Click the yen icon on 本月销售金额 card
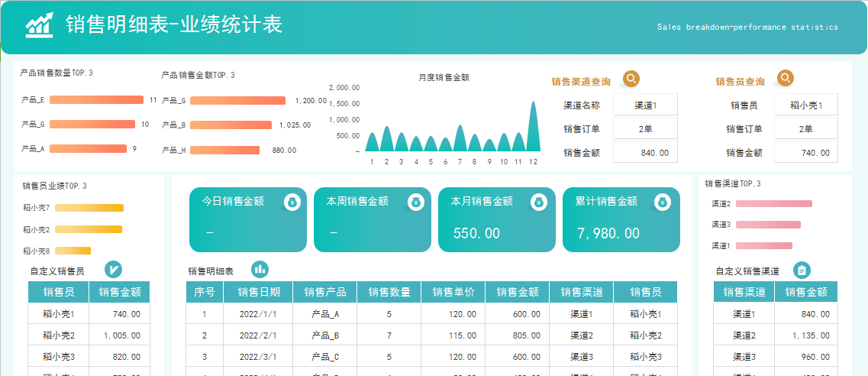 pos(537,202)
